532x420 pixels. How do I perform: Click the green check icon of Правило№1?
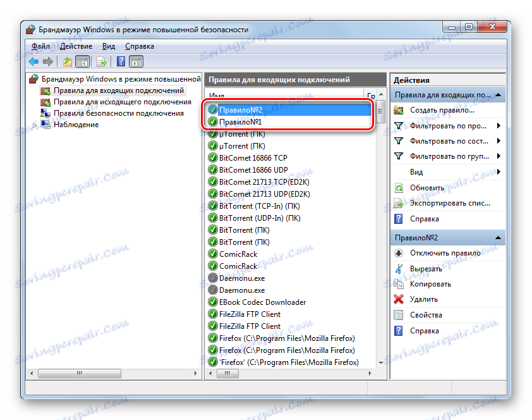coord(213,121)
